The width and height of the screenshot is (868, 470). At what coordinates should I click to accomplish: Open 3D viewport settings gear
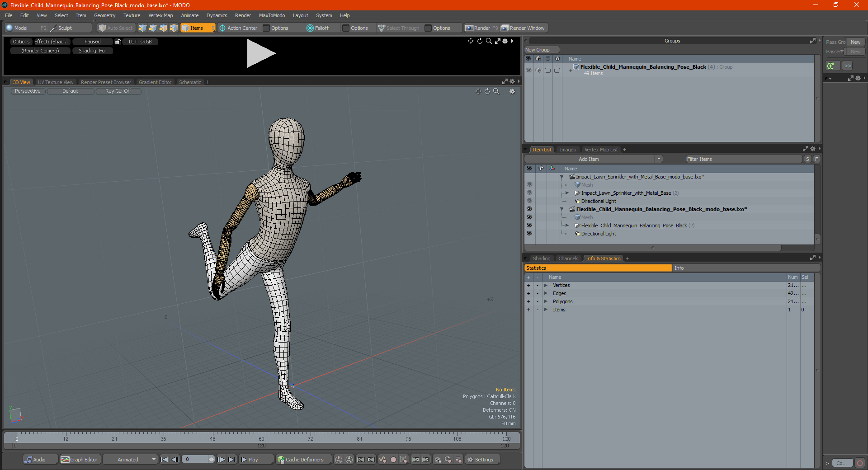click(512, 91)
